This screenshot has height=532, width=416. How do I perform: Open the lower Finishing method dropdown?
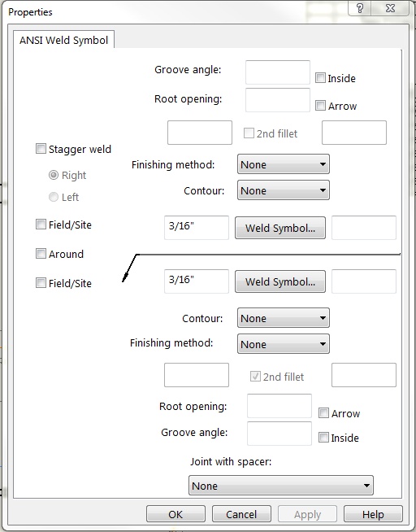(x=284, y=344)
